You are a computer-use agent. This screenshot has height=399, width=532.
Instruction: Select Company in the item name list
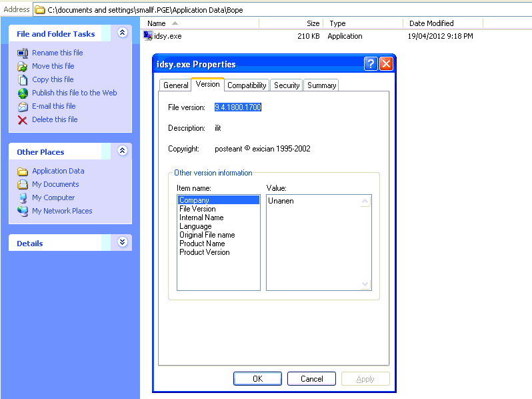point(219,200)
